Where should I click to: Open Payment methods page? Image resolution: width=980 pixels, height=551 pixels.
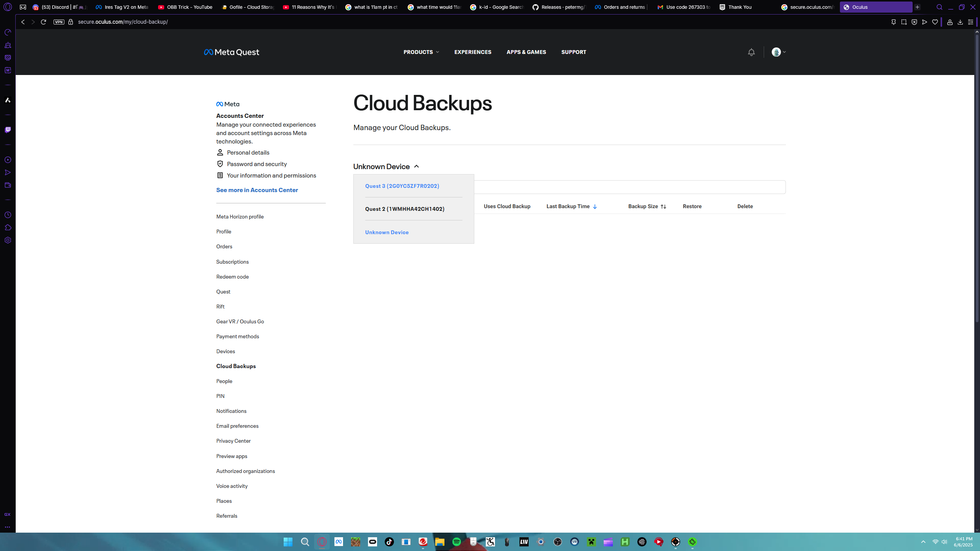(237, 336)
